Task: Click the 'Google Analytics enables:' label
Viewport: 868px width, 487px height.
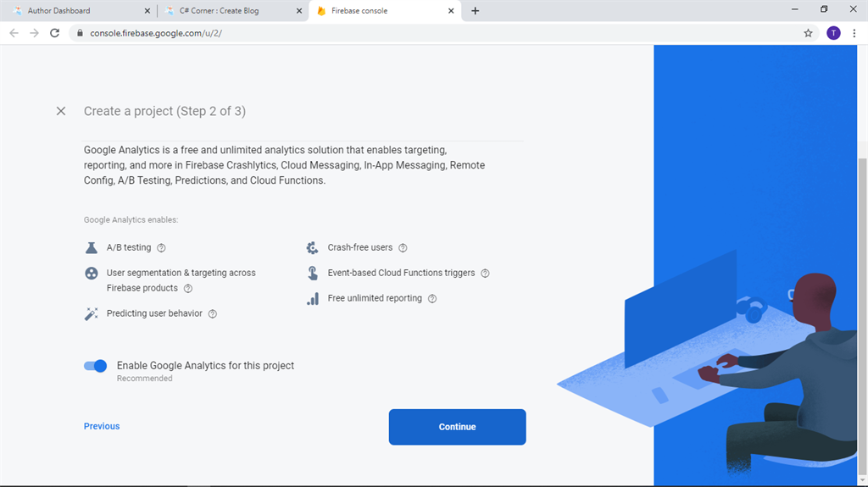Action: tap(131, 219)
